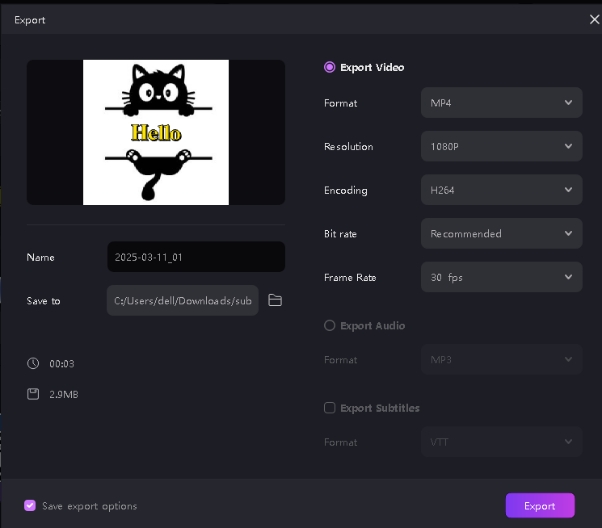
Task: Open the MP4 Format dropdown
Action: [501, 103]
